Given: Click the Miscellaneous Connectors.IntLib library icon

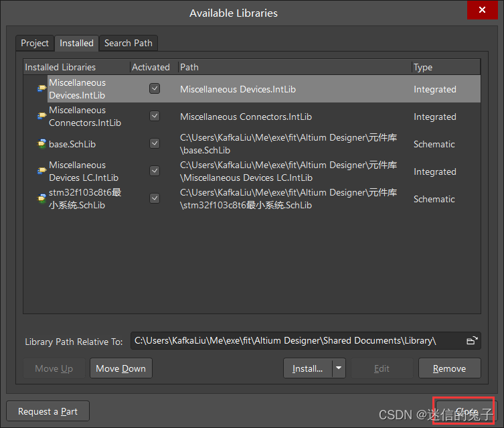Looking at the screenshot, I should pyautogui.click(x=41, y=117).
